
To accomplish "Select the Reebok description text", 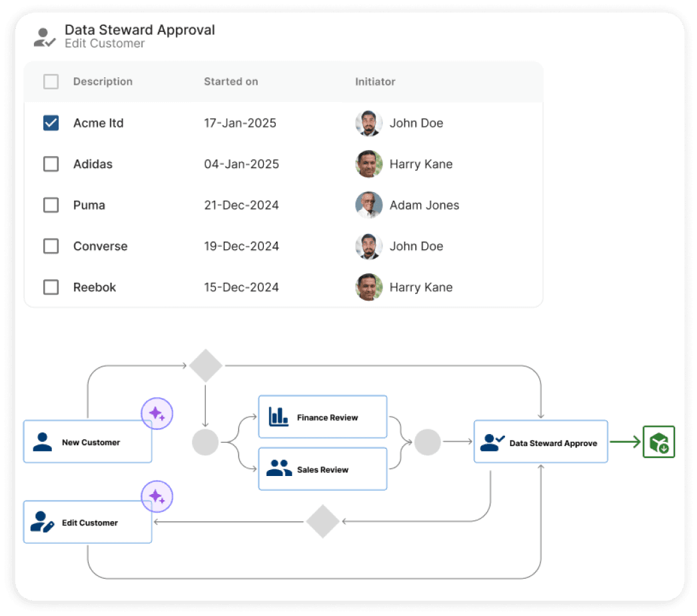I will [x=95, y=287].
